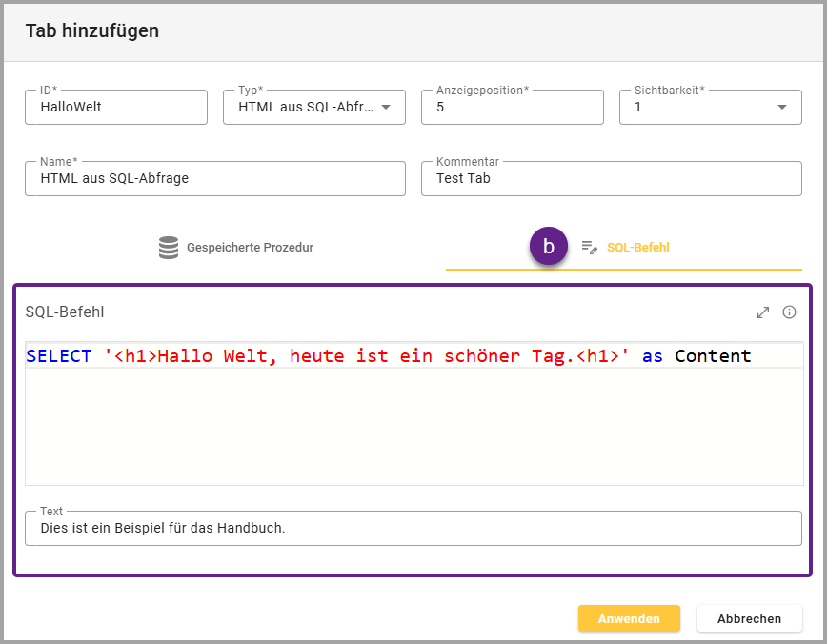Click the Kommentar field with Test Tab

611,178
